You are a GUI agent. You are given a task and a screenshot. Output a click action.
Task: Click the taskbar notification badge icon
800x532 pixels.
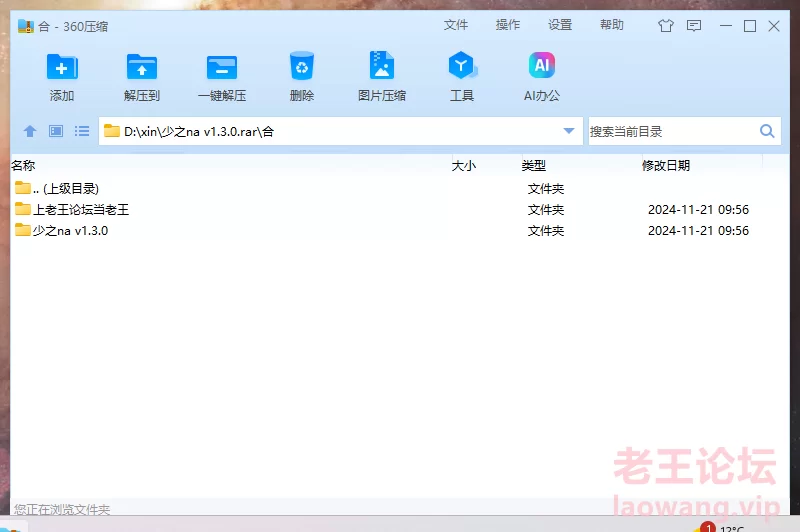click(x=707, y=527)
